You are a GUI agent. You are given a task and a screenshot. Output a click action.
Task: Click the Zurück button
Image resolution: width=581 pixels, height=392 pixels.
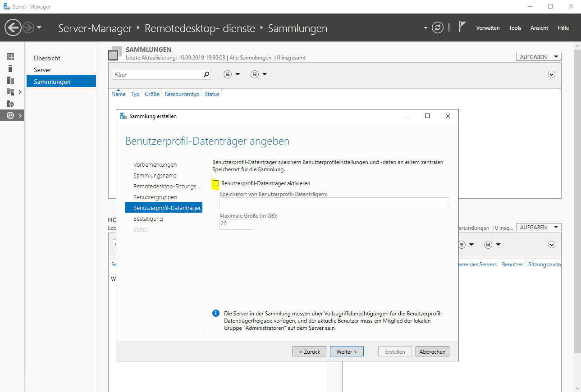[309, 351]
